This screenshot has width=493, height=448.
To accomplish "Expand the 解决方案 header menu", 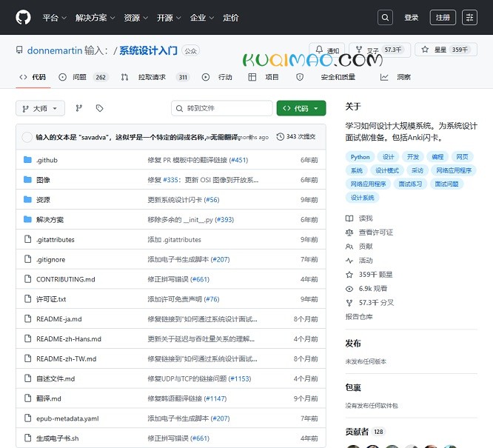I will click(x=95, y=18).
